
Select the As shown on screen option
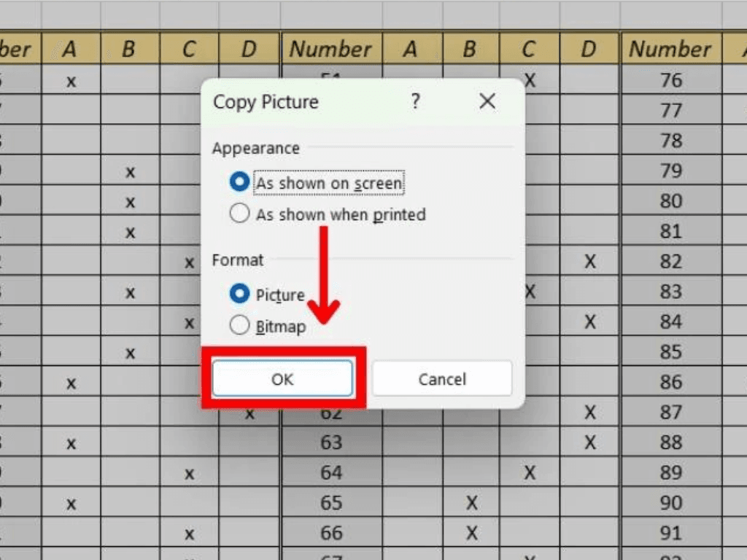point(239,183)
